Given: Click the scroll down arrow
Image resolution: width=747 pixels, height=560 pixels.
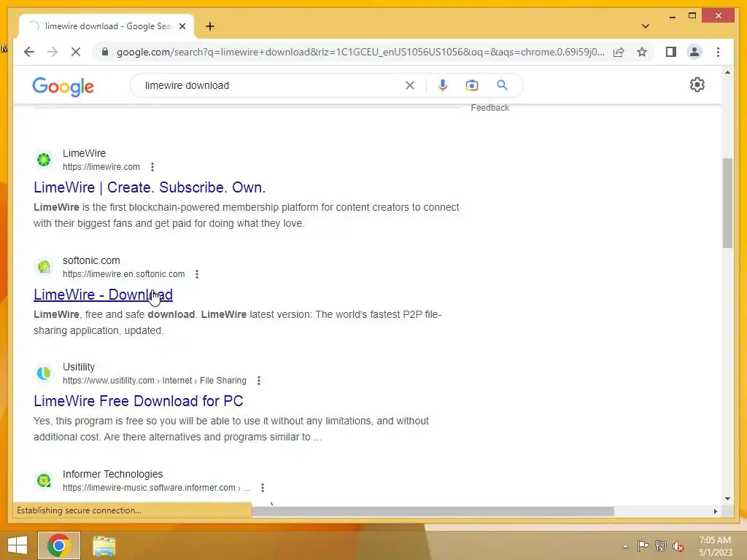Looking at the screenshot, I should tap(727, 499).
